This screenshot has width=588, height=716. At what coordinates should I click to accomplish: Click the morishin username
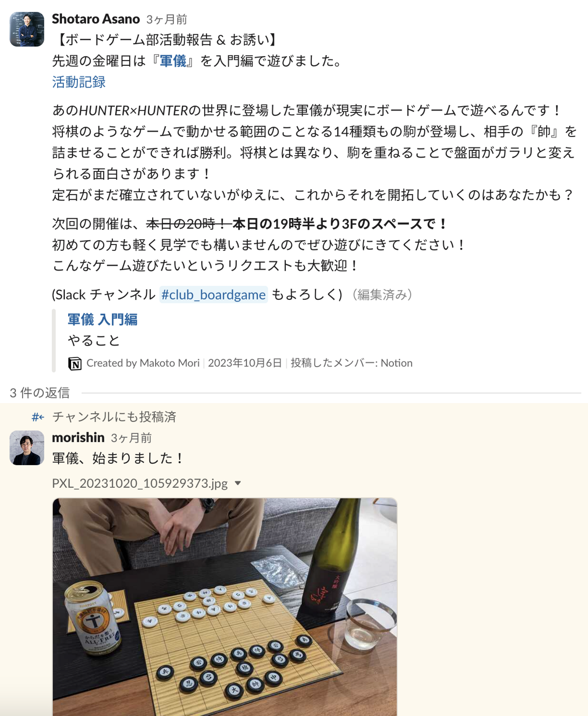click(x=78, y=437)
